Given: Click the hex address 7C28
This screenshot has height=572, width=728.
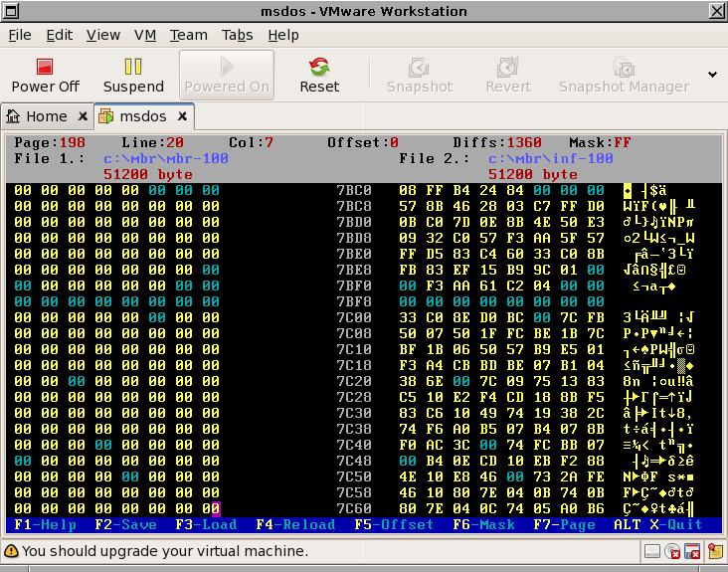Looking at the screenshot, I should point(354,398).
